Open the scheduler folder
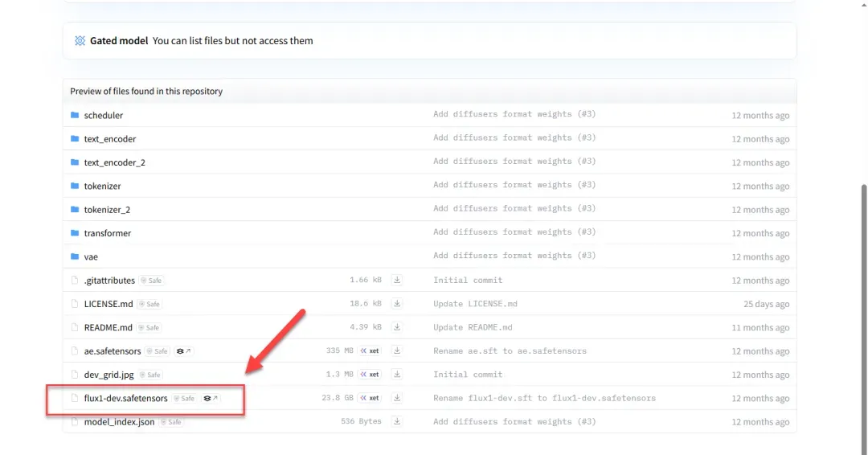868x455 pixels. click(103, 115)
